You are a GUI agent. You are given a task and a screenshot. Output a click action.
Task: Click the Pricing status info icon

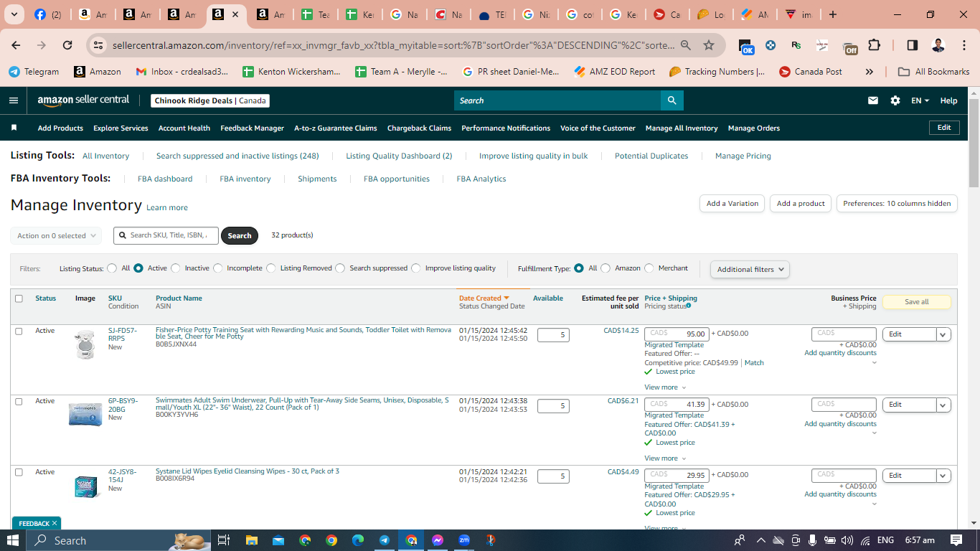(x=689, y=306)
